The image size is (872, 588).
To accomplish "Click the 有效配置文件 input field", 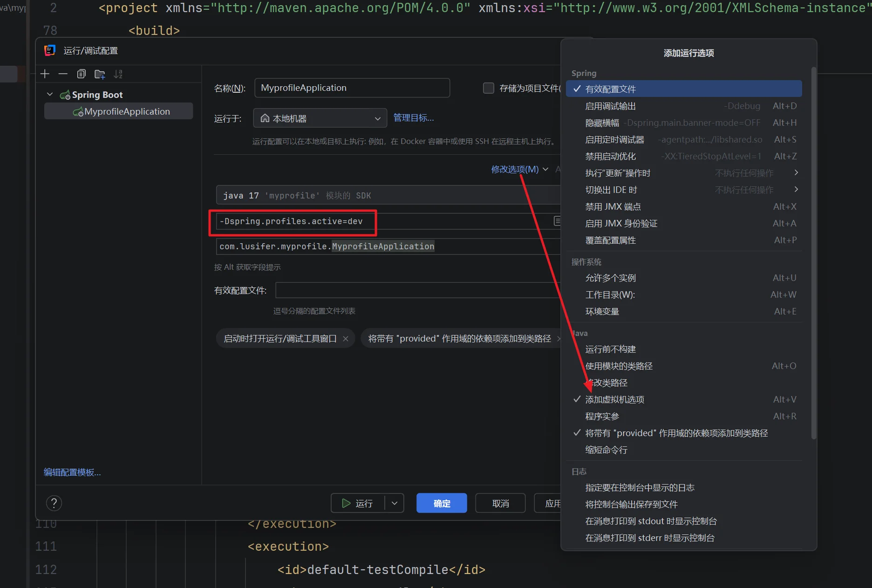I will pos(418,290).
